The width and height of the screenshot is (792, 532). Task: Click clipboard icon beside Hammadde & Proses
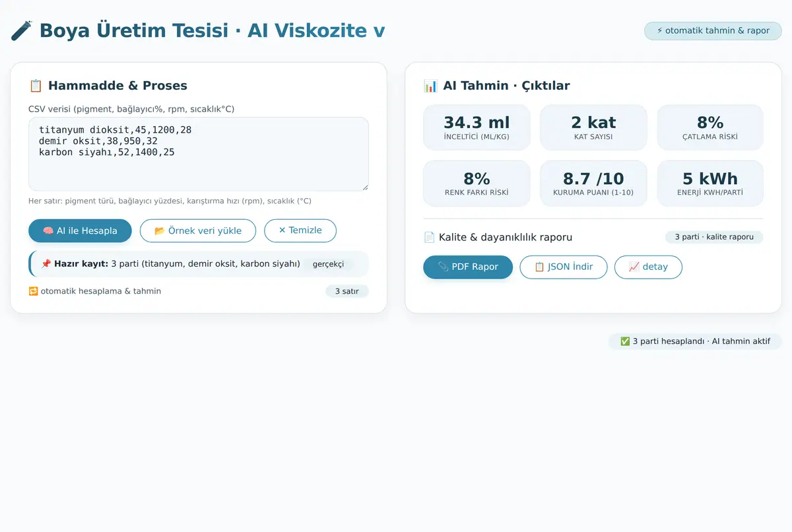click(36, 86)
